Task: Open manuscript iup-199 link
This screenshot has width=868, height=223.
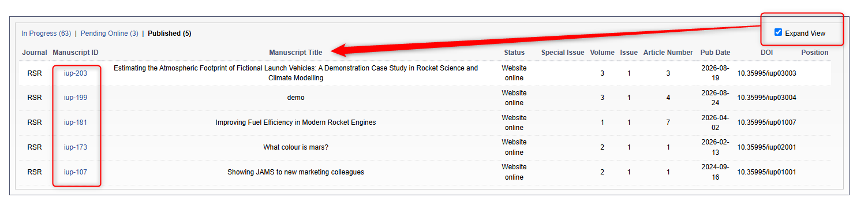Action: [x=76, y=98]
